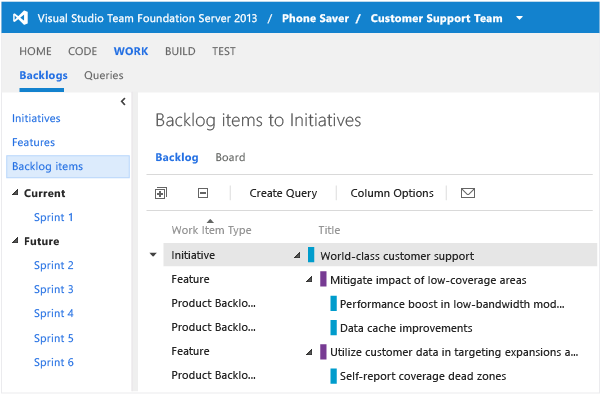Viewport: 600px width, 394px height.
Task: Click Product Backlo... cell for Self-report row
Action: 214,375
